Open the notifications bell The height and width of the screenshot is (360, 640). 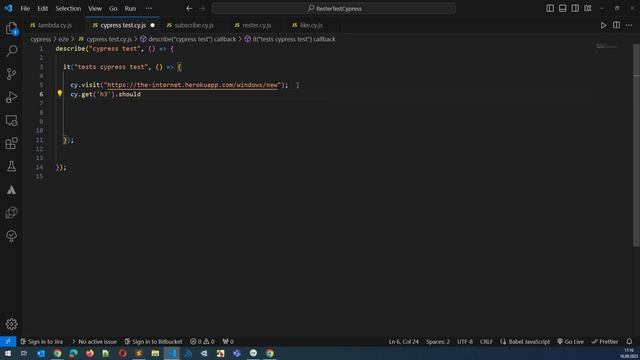point(629,341)
